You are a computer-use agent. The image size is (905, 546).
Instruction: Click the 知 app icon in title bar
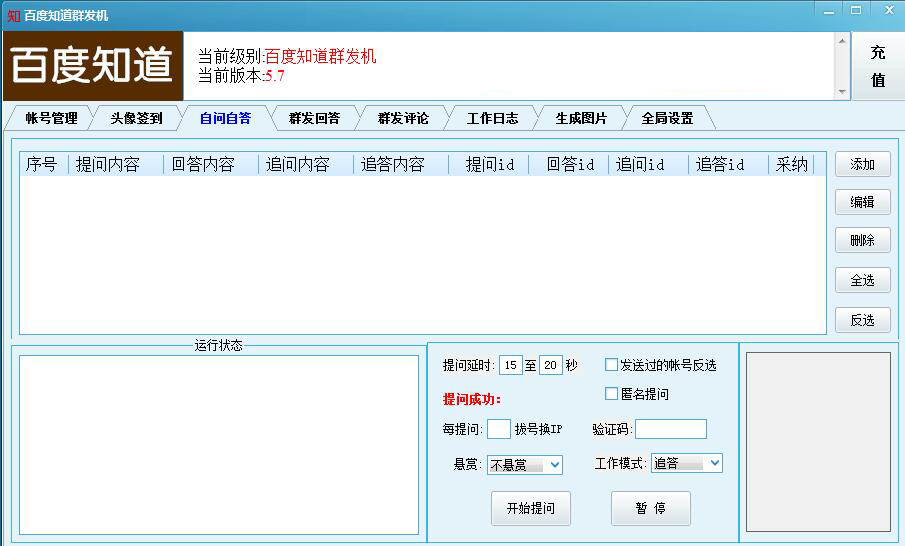tap(13, 16)
